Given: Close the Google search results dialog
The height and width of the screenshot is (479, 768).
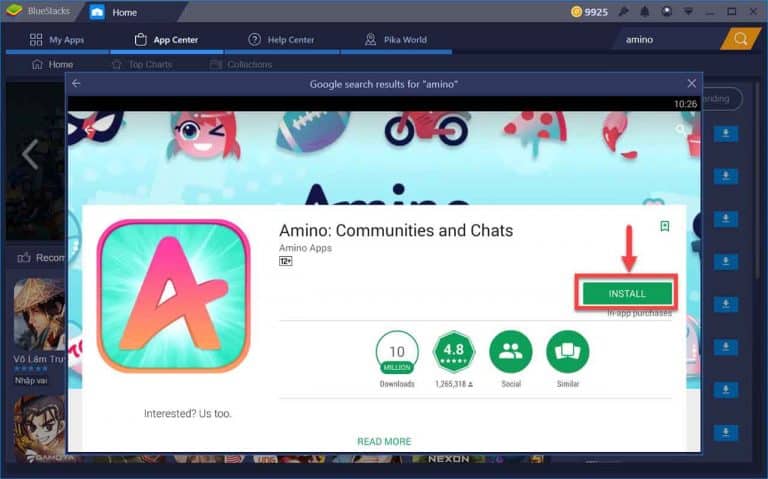Looking at the screenshot, I should (x=691, y=84).
